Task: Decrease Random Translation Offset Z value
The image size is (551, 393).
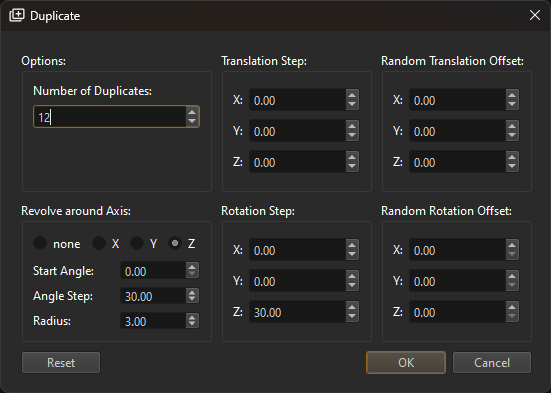Action: point(512,166)
